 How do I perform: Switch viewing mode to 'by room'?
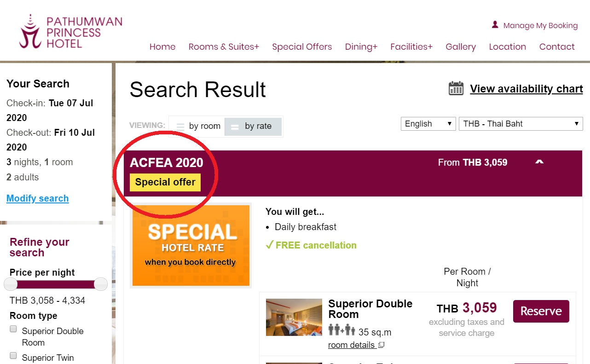point(197,127)
